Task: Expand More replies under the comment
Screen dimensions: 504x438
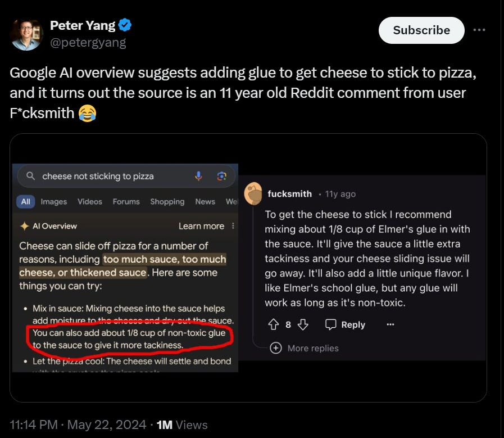Action: [305, 348]
